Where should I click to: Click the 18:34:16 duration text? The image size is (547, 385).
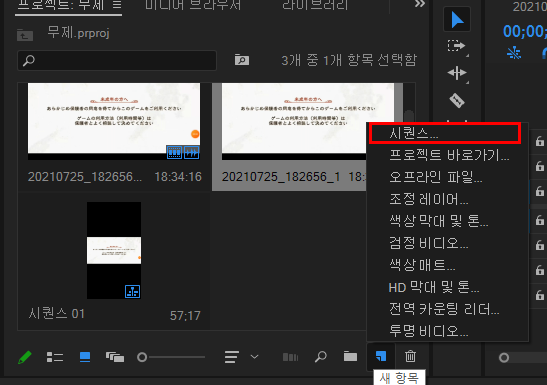tap(178, 177)
